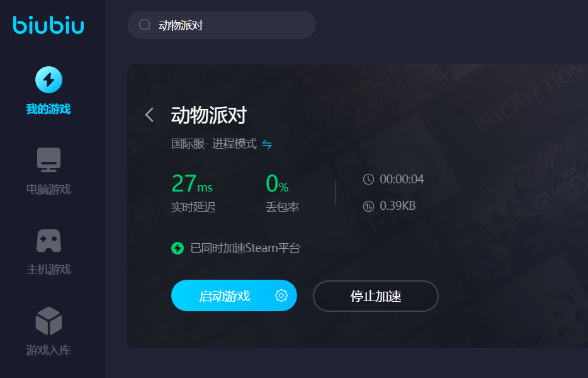Click the elapsed time clock icon
The width and height of the screenshot is (588, 378).
368,180
